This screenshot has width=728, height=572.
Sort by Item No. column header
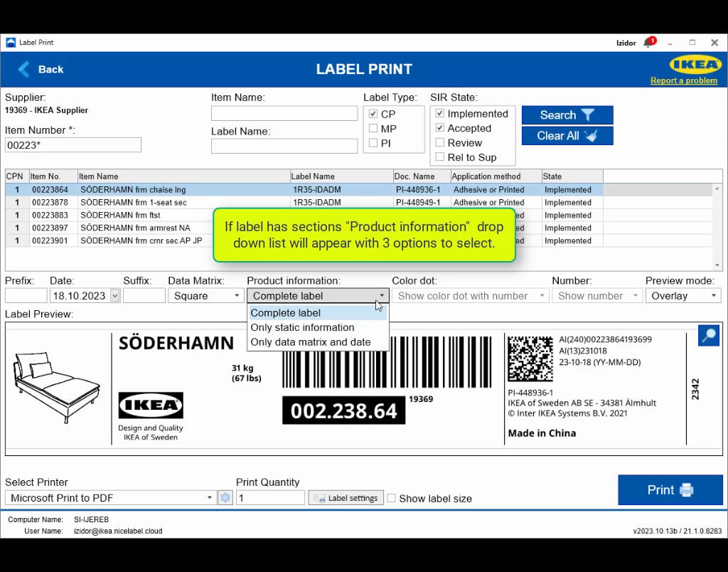coord(53,176)
